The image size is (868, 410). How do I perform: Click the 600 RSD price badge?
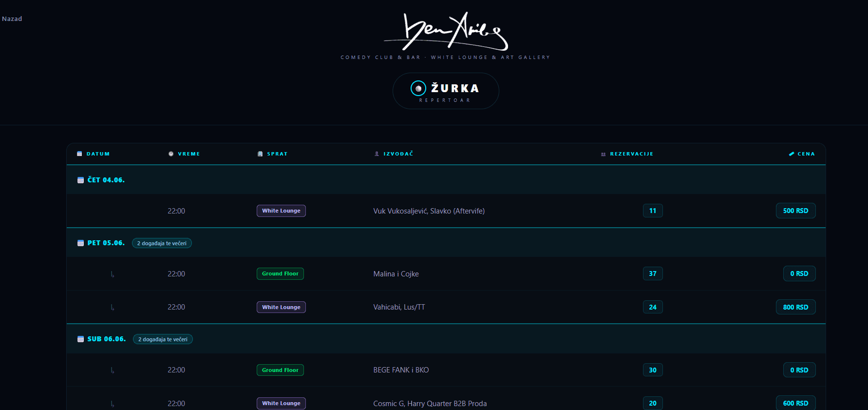coord(796,403)
